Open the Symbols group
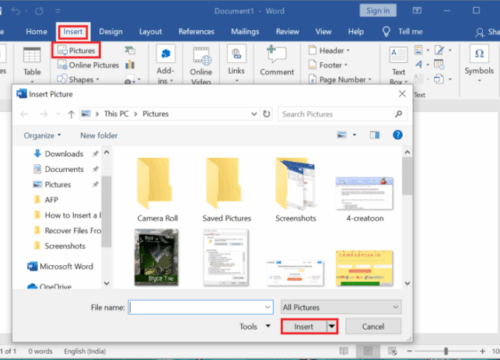 click(x=479, y=63)
